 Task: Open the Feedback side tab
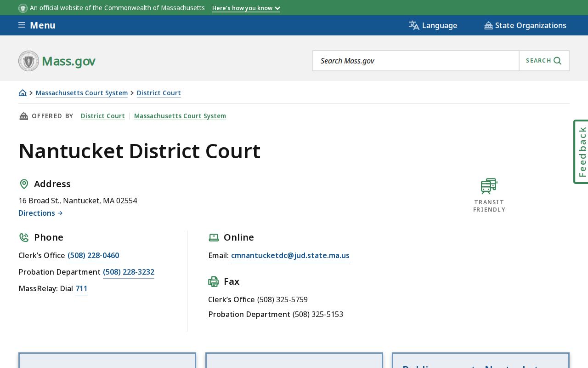581,152
